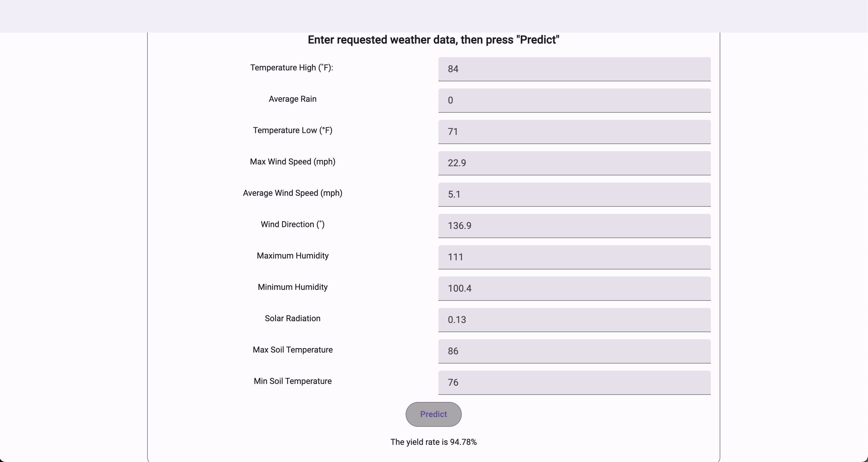Click the "Average Rain" label text
This screenshot has width=868, height=462.
coord(292,99)
